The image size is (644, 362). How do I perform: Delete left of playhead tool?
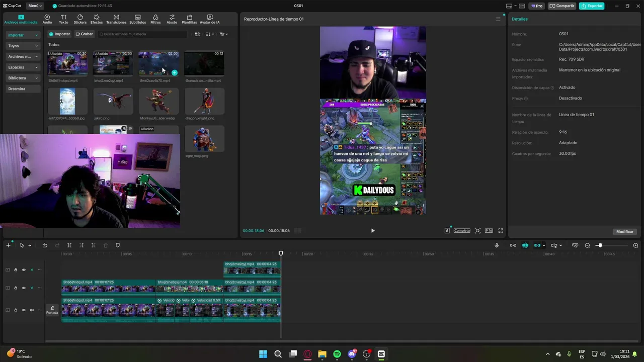82,245
